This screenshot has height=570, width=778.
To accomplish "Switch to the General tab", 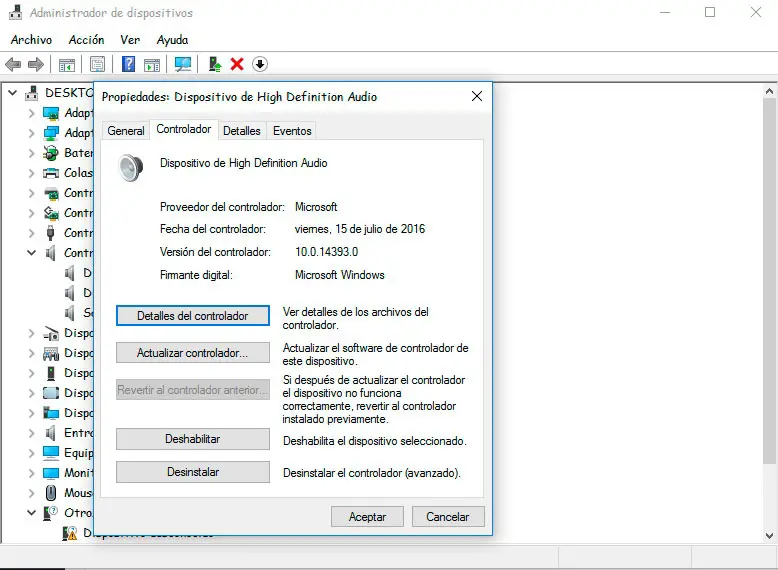I will (126, 131).
